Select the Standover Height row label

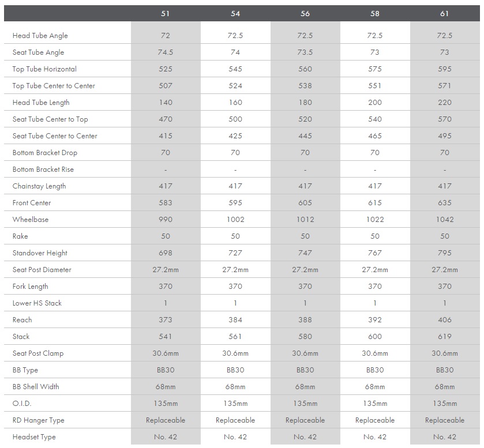(40, 253)
